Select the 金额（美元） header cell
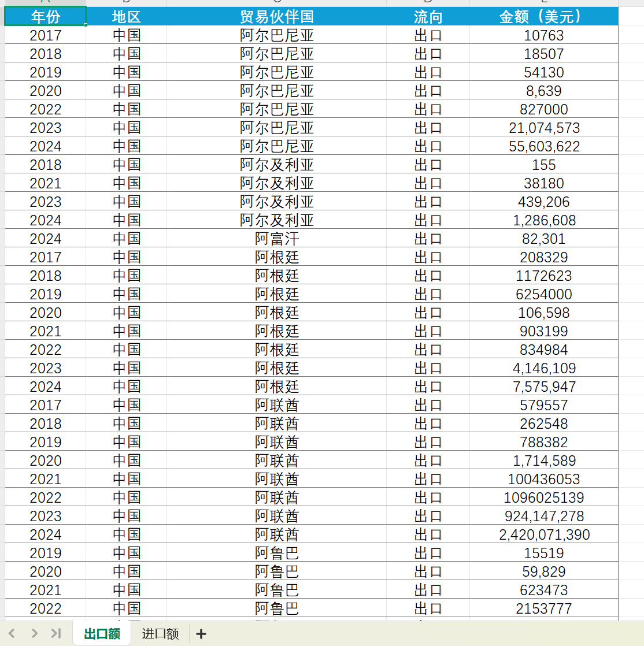This screenshot has width=644, height=646. click(x=543, y=17)
